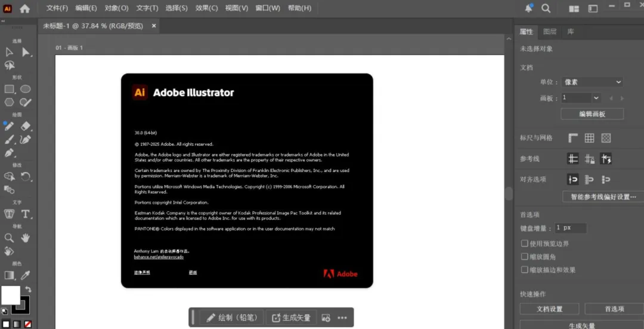Image resolution: width=644 pixels, height=329 pixels.
Task: Select the Hand tool
Action: point(26,238)
